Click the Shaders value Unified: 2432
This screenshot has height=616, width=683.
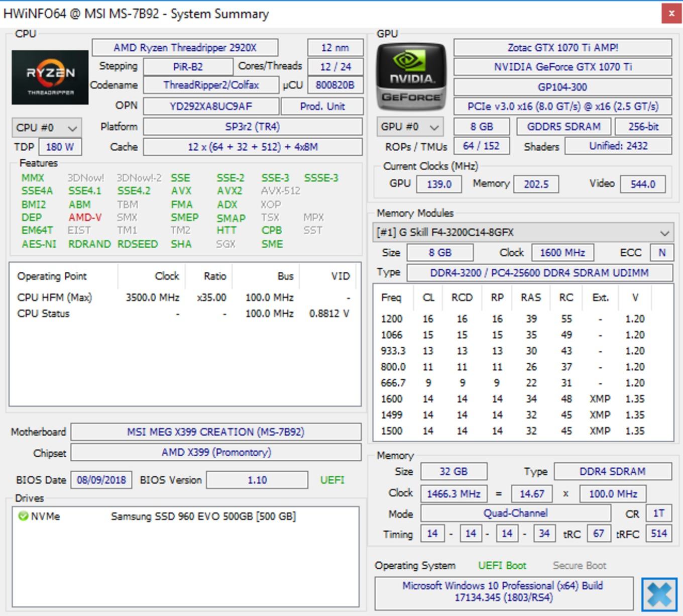(x=618, y=146)
